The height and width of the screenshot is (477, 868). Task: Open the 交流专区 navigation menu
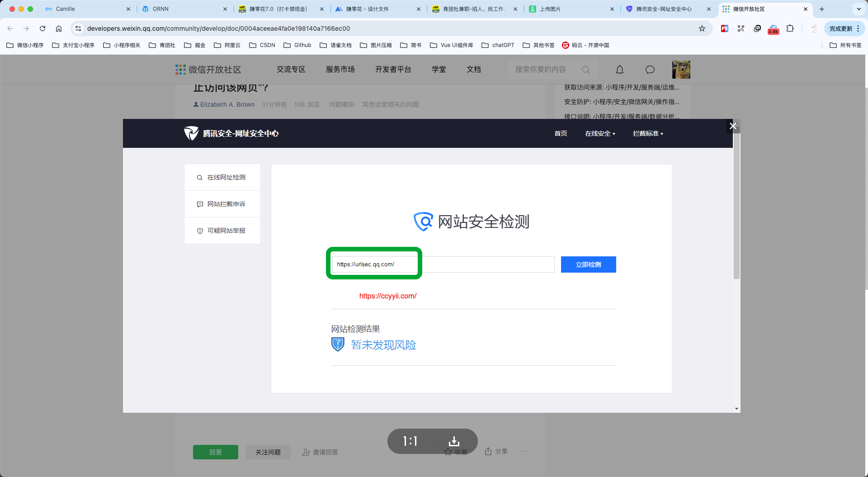pos(291,70)
